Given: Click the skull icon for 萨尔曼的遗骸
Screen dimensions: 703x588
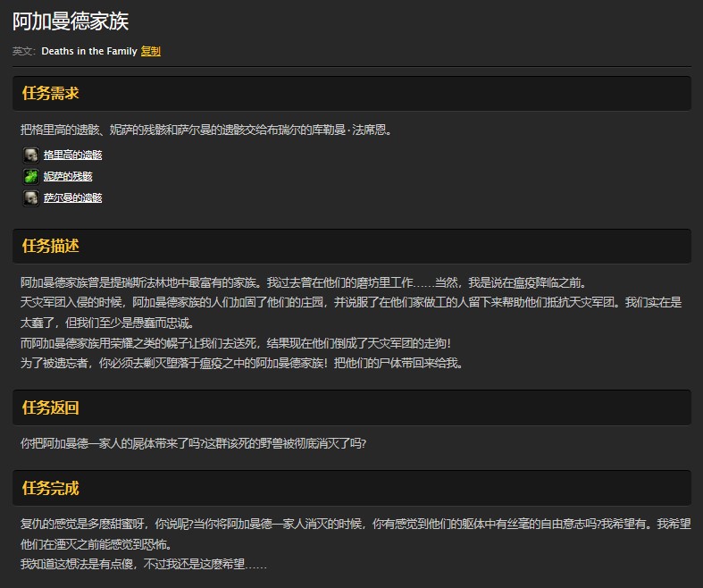Looking at the screenshot, I should point(30,198).
